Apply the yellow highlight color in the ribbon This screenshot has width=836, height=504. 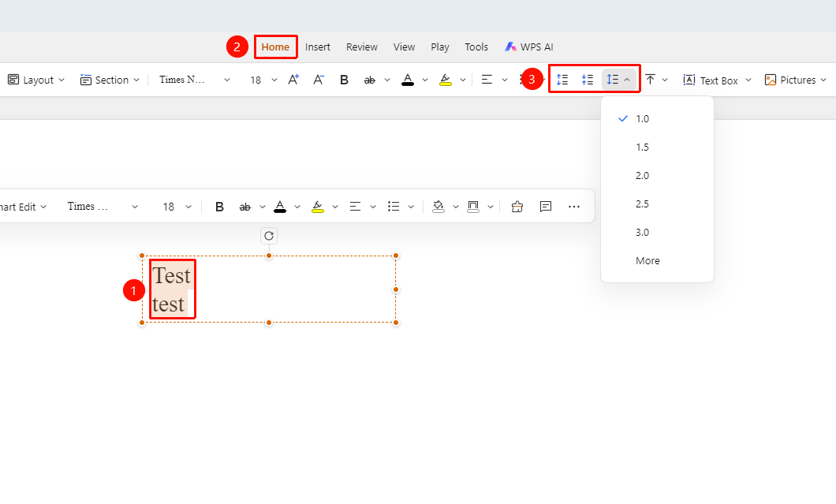tap(445, 80)
